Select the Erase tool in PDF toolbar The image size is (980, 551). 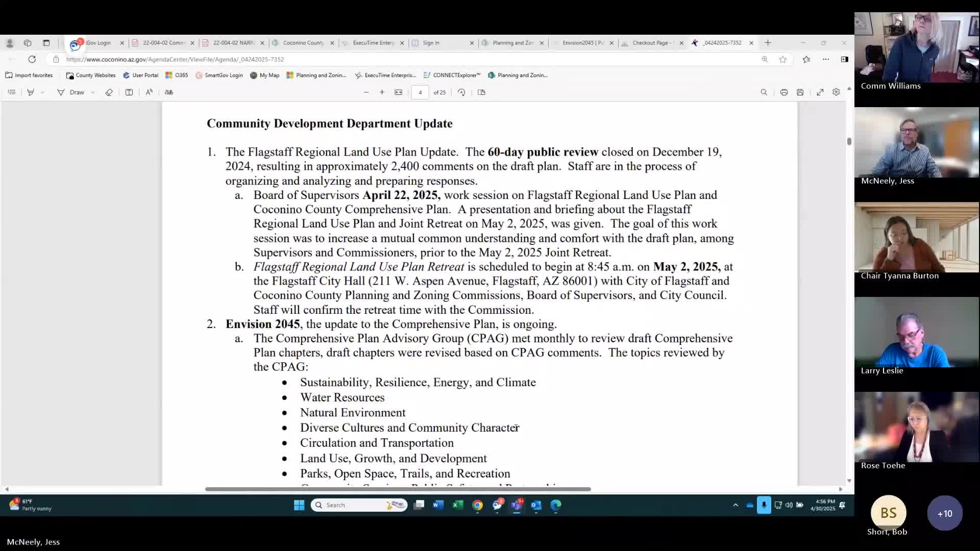coord(109,92)
